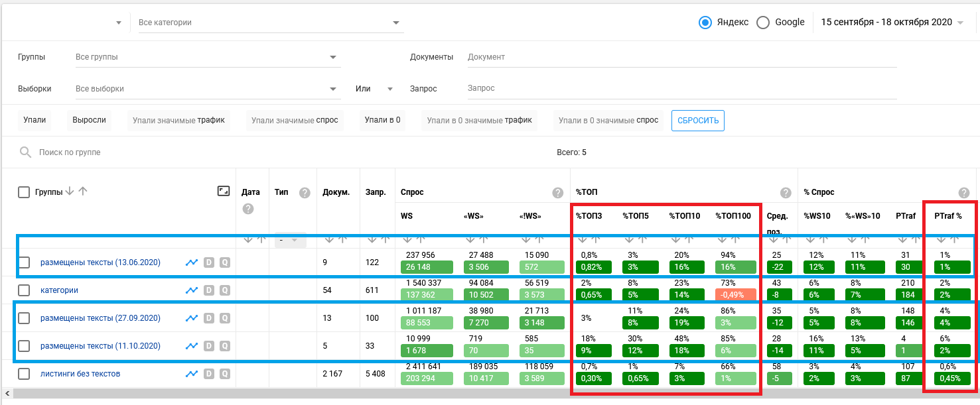Open the «листинги без текстов» group link

[x=80, y=374]
